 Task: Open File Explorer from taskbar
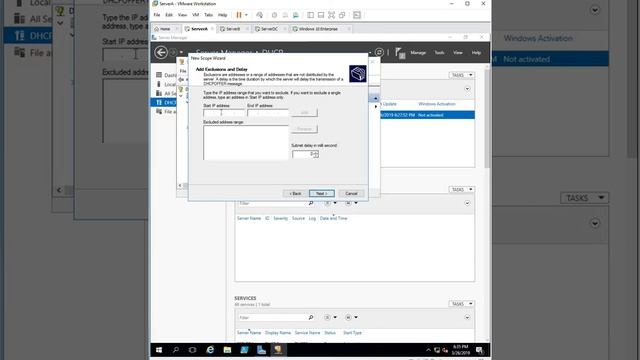[227, 350]
